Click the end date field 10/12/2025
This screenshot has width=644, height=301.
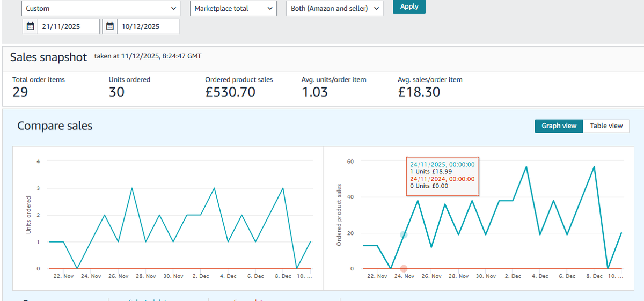(148, 26)
